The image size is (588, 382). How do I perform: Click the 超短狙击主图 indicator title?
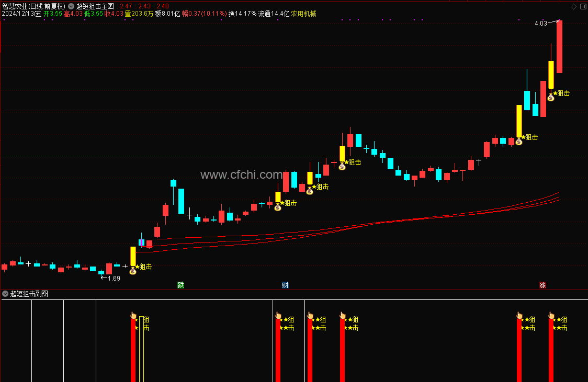(x=95, y=6)
